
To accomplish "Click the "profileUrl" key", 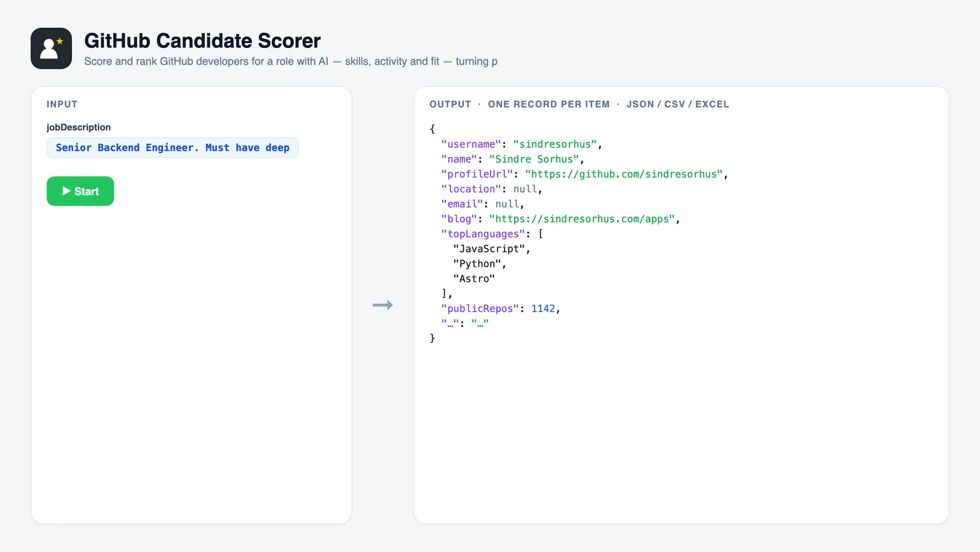I will click(477, 174).
